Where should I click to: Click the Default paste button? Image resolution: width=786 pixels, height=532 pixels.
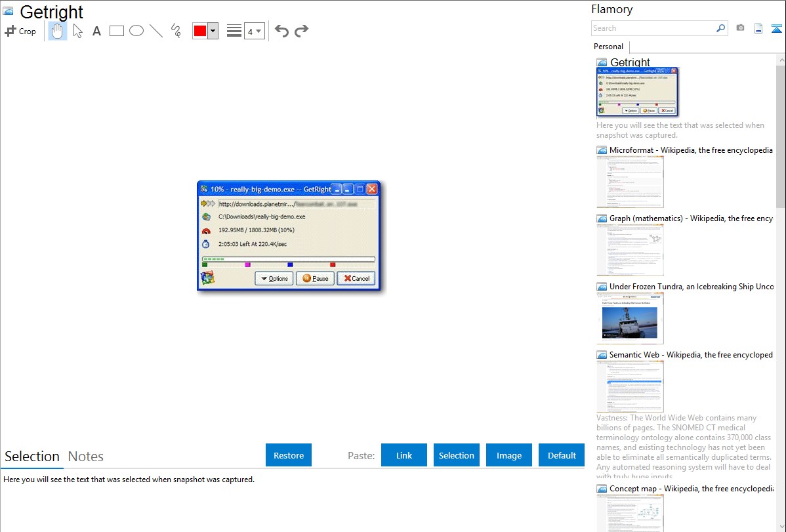[x=562, y=455]
